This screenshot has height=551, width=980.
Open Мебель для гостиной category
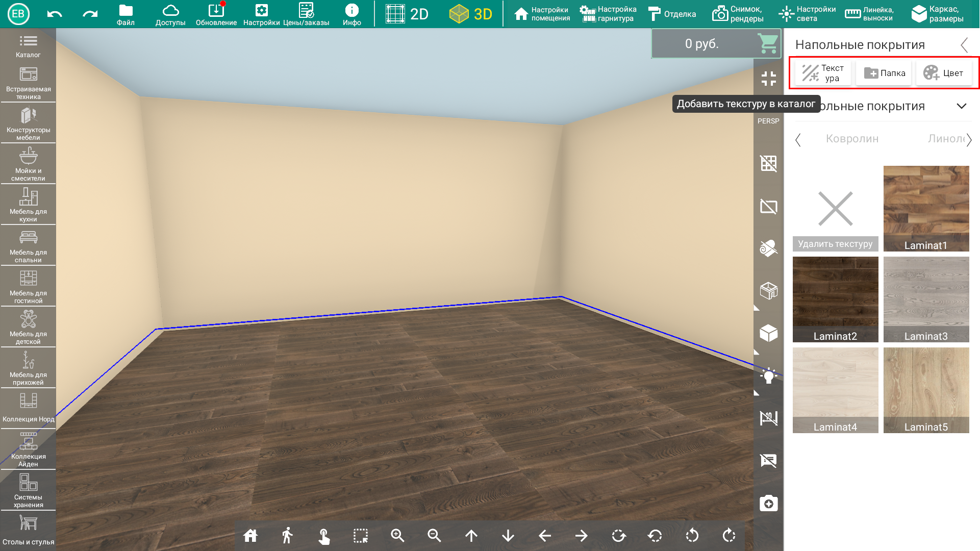tap(28, 287)
